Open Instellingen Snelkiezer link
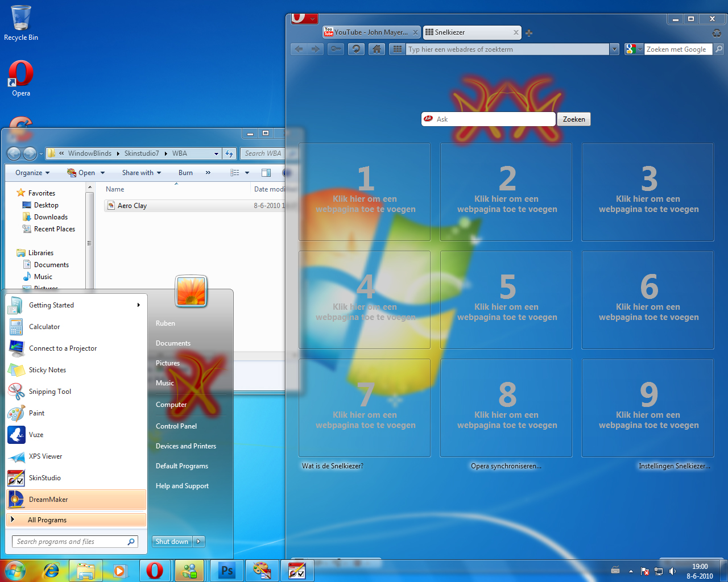Viewport: 728px width, 582px height. click(x=674, y=466)
